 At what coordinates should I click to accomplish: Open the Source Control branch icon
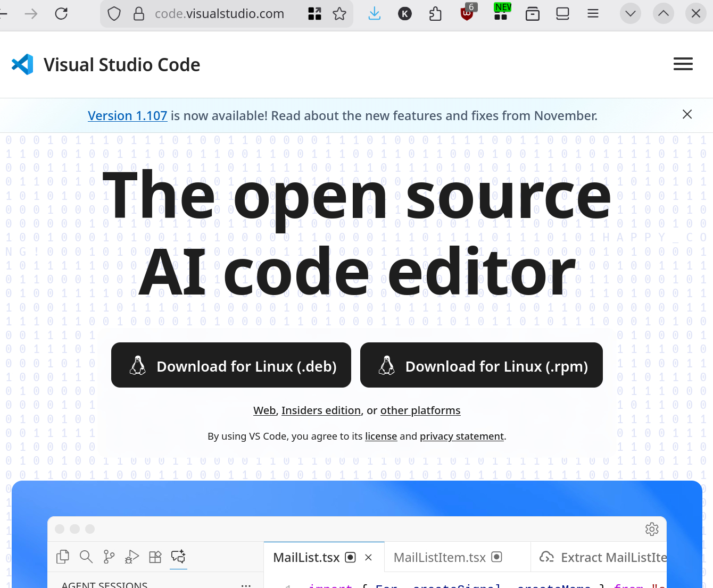(109, 557)
